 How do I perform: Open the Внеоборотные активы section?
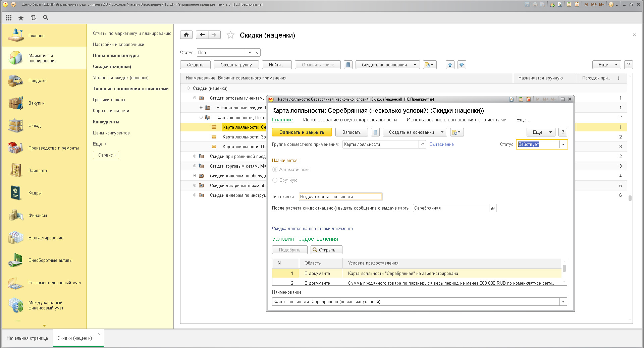coord(44,260)
